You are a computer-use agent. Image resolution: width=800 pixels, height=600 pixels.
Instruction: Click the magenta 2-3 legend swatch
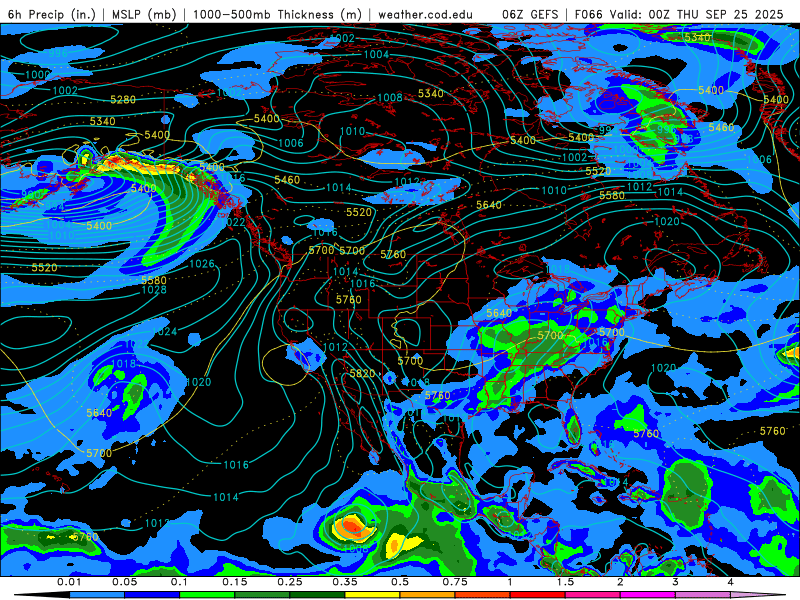click(648, 595)
